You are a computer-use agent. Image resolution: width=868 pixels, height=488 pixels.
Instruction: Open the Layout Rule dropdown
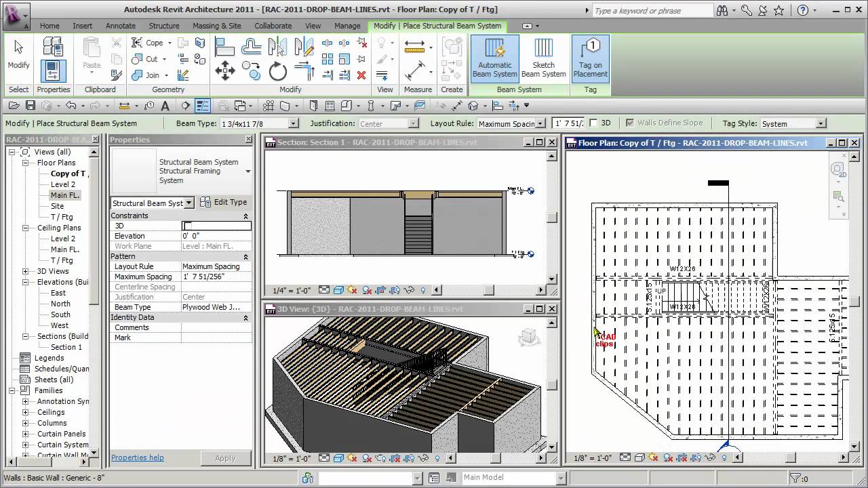[x=540, y=123]
